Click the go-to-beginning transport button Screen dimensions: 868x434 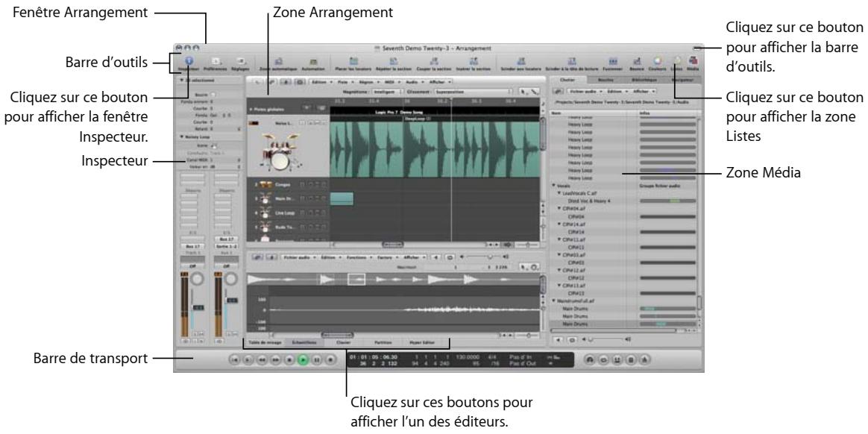point(234,359)
